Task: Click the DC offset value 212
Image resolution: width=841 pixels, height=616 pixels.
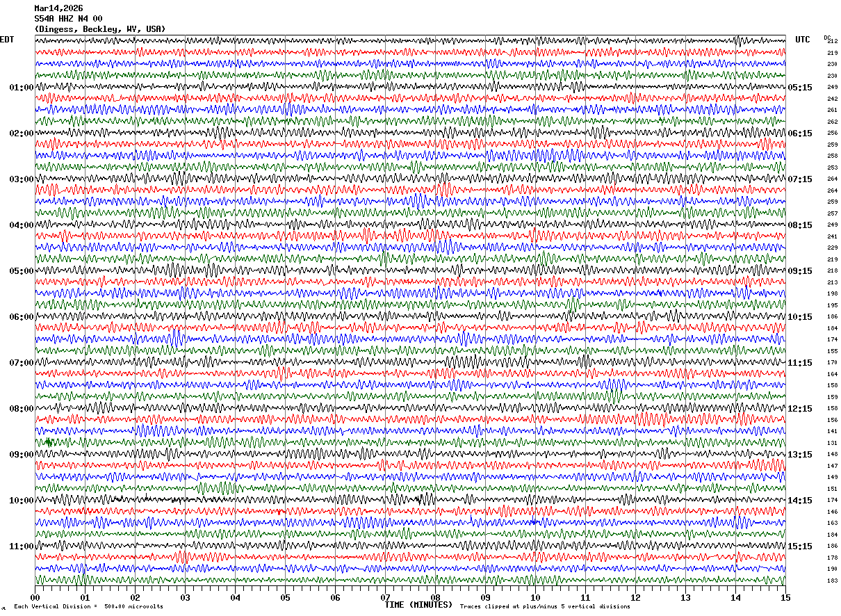Action: pos(832,42)
